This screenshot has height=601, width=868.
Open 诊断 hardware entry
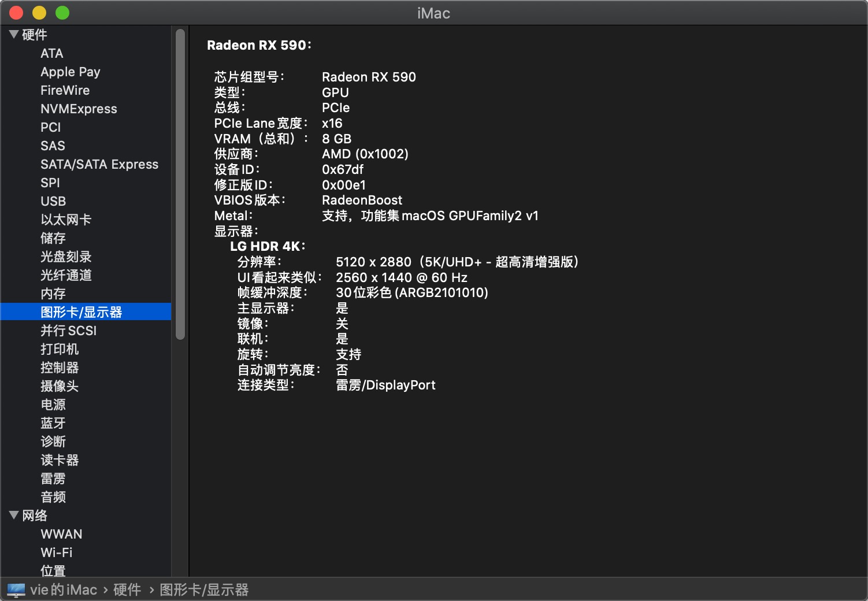53,442
